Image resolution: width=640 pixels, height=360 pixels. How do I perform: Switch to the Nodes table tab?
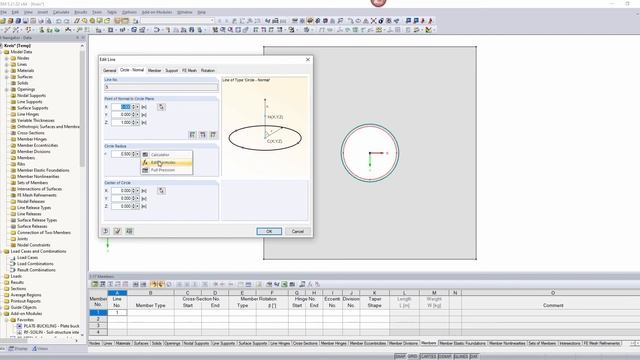95,343
